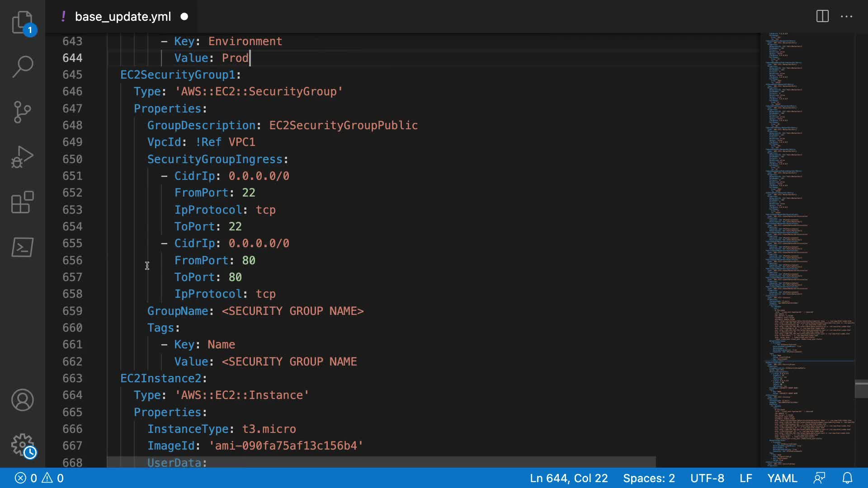Image resolution: width=868 pixels, height=488 pixels.
Task: Open the Extensions view
Action: [x=22, y=202]
